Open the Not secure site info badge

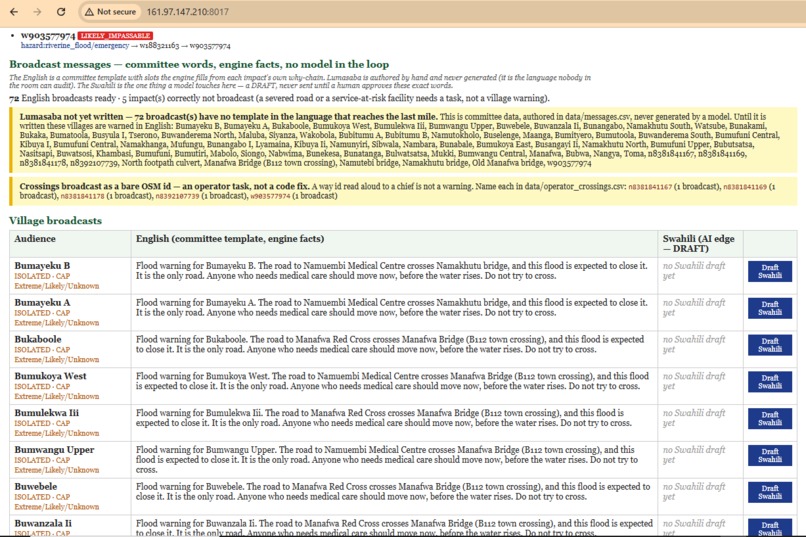coord(111,11)
